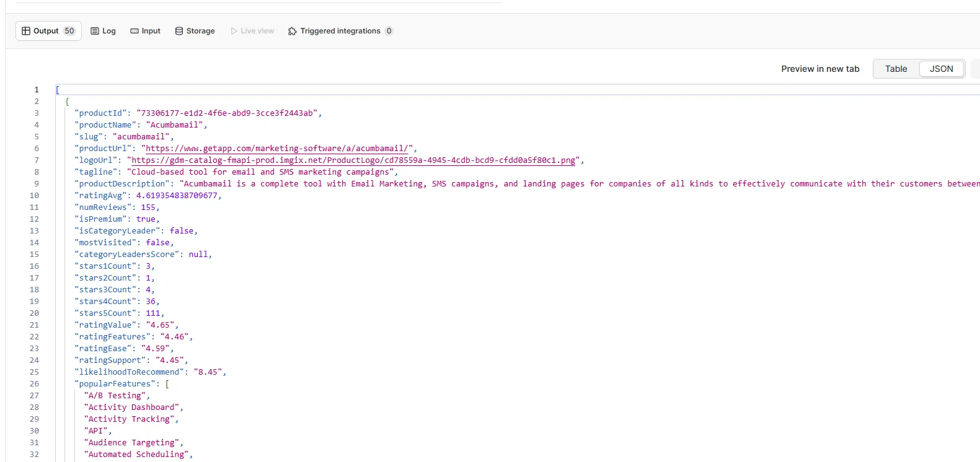Click the stars3Count value 4

(148, 290)
